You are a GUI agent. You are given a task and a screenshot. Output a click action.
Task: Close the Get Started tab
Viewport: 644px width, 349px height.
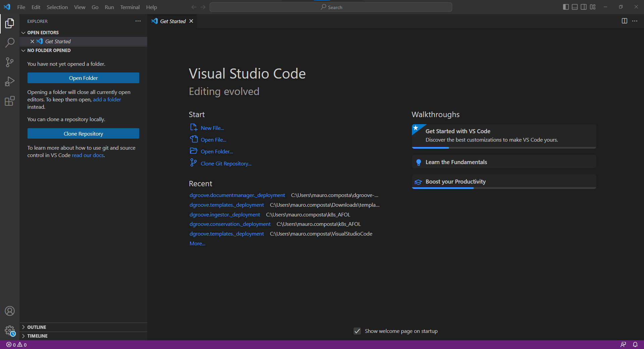coord(191,21)
